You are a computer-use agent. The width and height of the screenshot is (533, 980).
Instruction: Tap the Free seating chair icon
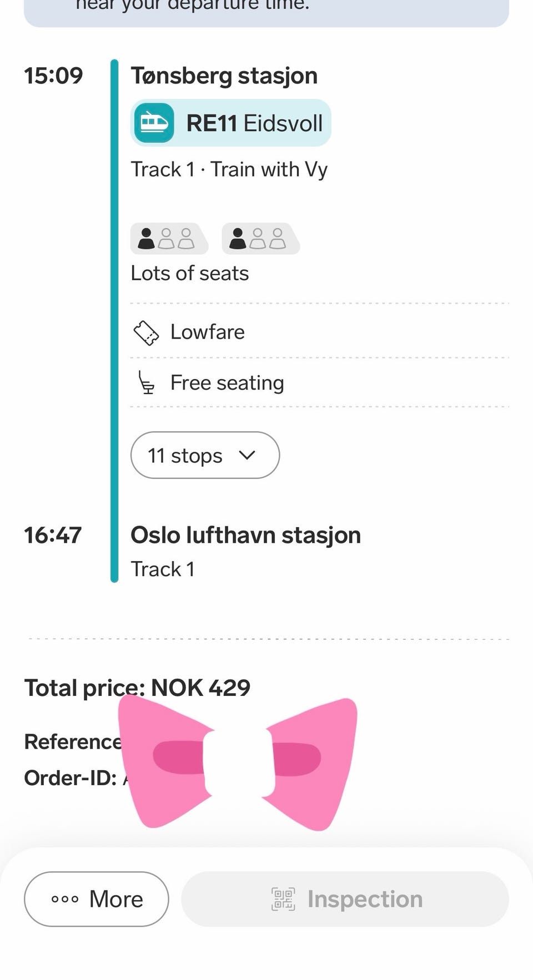point(146,383)
